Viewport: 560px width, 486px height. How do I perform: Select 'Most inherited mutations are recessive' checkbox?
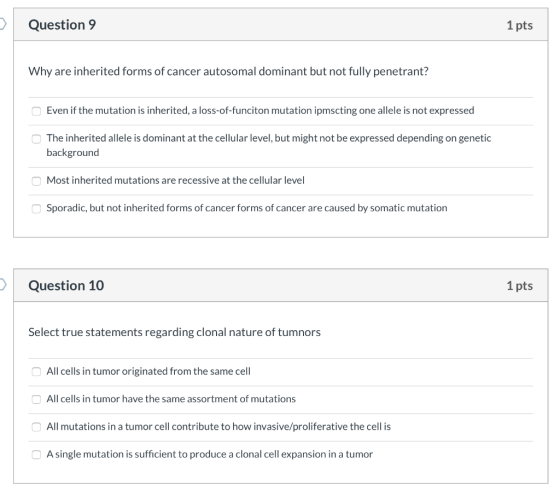[36, 181]
